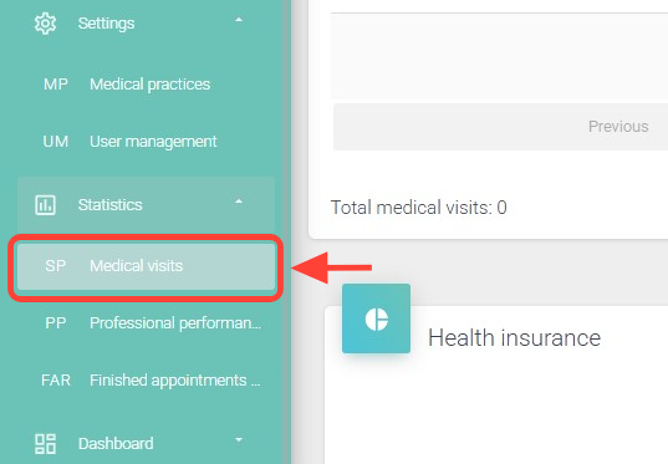Click the Statistics section label
Viewport: 668px width, 464px height.
[110, 205]
